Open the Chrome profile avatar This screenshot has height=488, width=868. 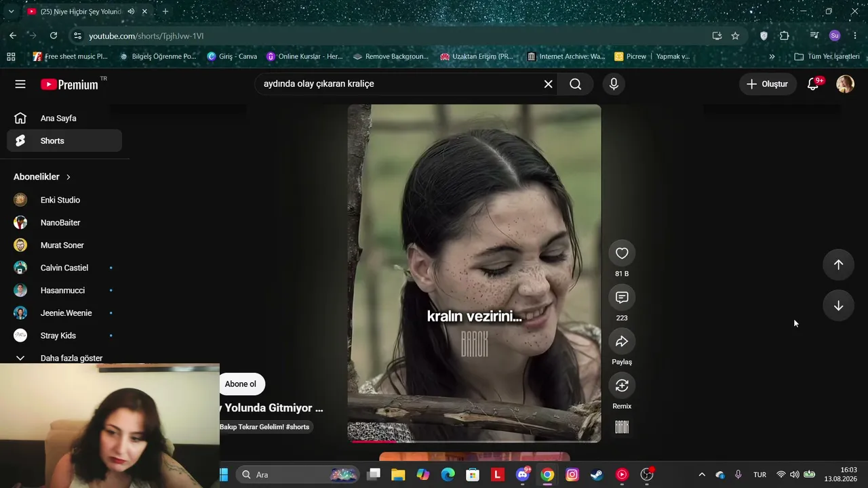835,36
